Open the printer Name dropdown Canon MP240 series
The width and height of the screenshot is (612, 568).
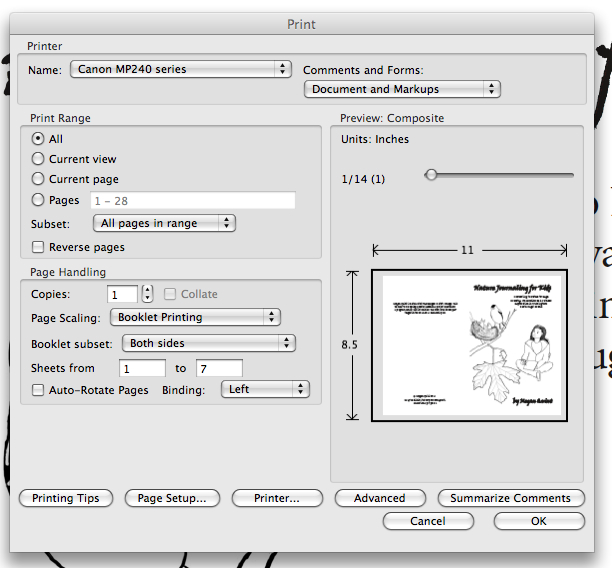(181, 69)
